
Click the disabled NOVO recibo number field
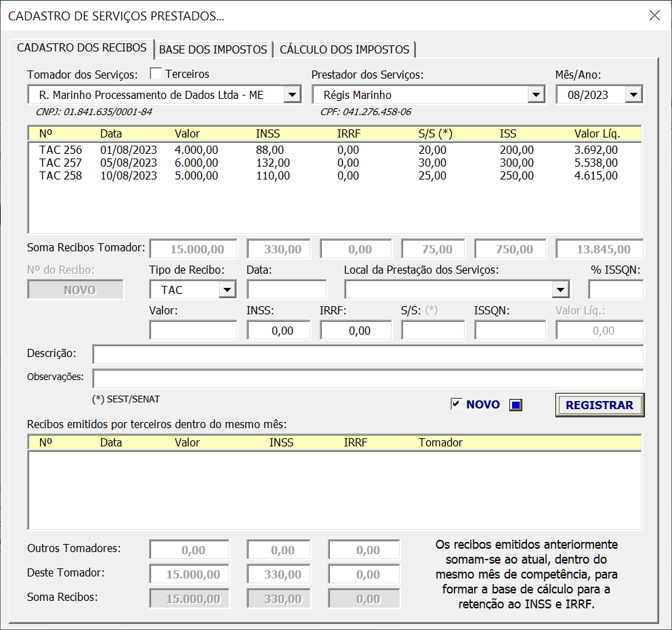75,289
